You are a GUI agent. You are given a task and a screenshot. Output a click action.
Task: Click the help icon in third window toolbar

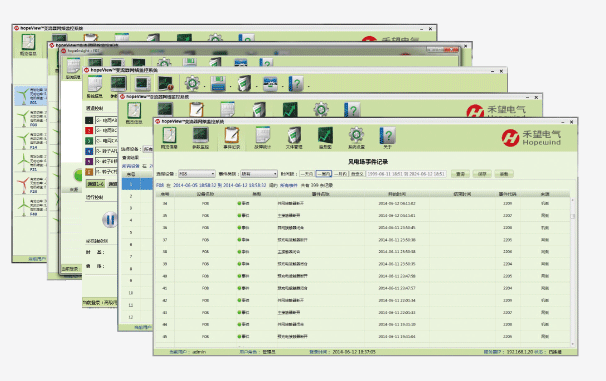(296, 83)
